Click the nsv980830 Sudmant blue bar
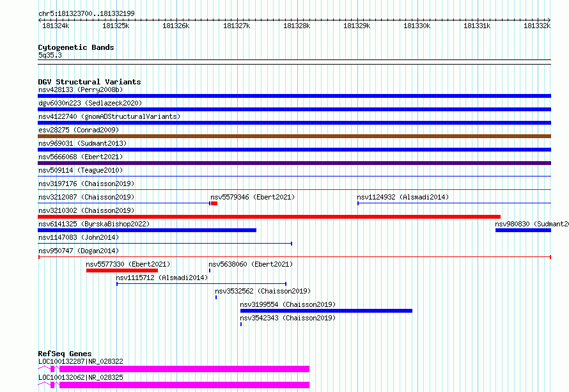Image resolution: width=569 pixels, height=392 pixels. click(x=523, y=230)
